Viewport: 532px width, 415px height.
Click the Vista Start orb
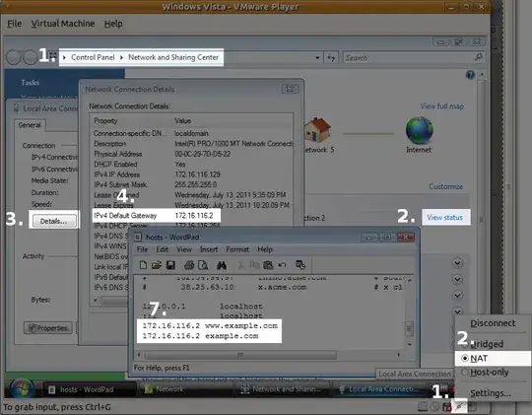point(22,388)
